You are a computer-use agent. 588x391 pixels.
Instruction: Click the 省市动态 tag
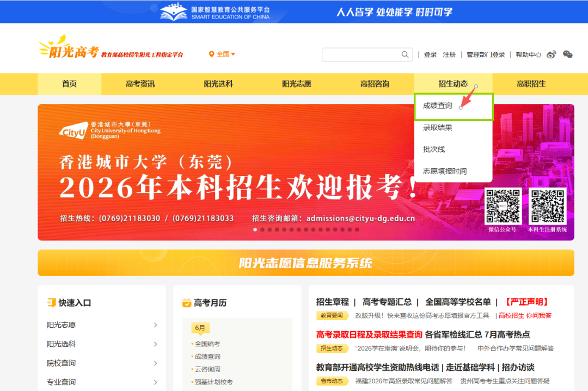pos(332,381)
